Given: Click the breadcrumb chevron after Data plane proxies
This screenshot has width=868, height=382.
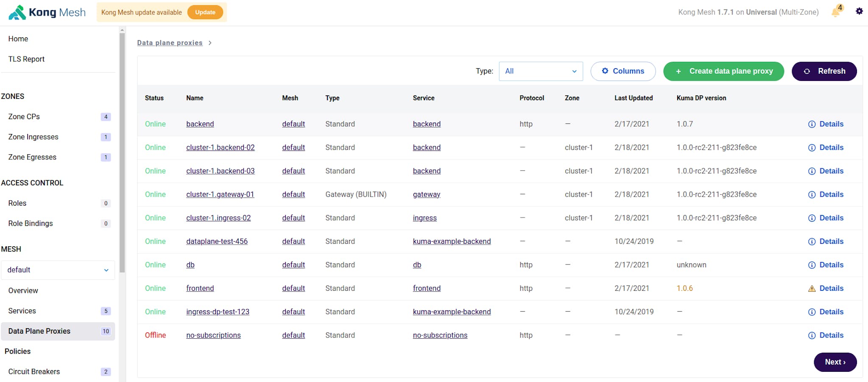Looking at the screenshot, I should [210, 43].
